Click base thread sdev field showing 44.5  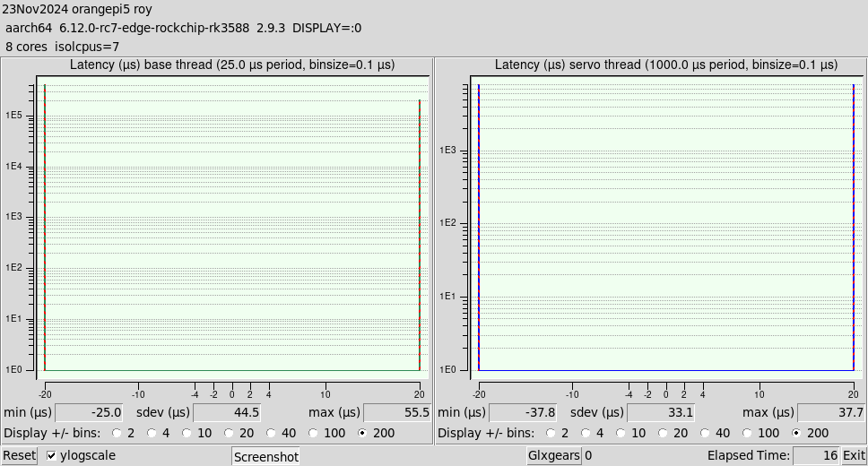[x=226, y=413]
